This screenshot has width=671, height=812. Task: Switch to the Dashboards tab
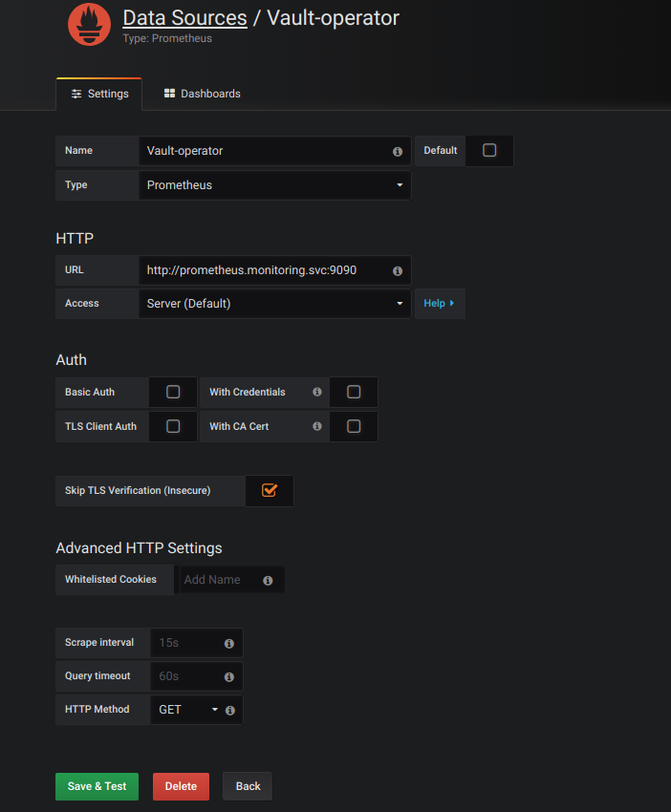tap(202, 94)
